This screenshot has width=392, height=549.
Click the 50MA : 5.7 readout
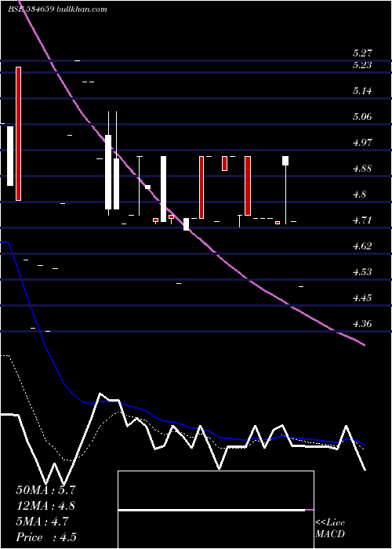(x=45, y=490)
